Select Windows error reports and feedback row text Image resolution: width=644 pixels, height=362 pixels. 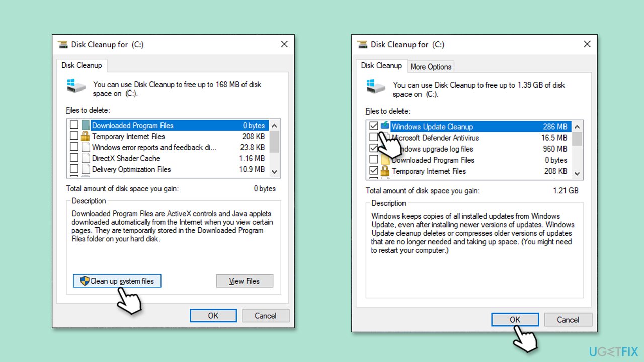tap(154, 147)
